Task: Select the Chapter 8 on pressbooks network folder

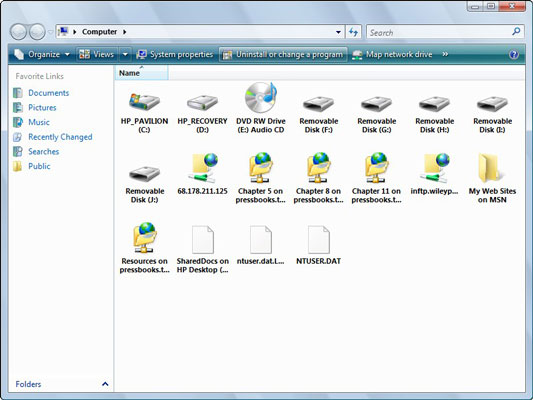Action: pyautogui.click(x=319, y=168)
